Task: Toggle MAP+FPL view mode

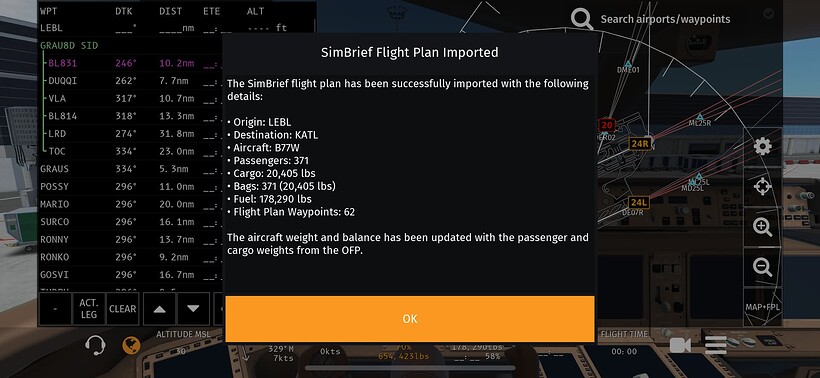Action: click(762, 307)
